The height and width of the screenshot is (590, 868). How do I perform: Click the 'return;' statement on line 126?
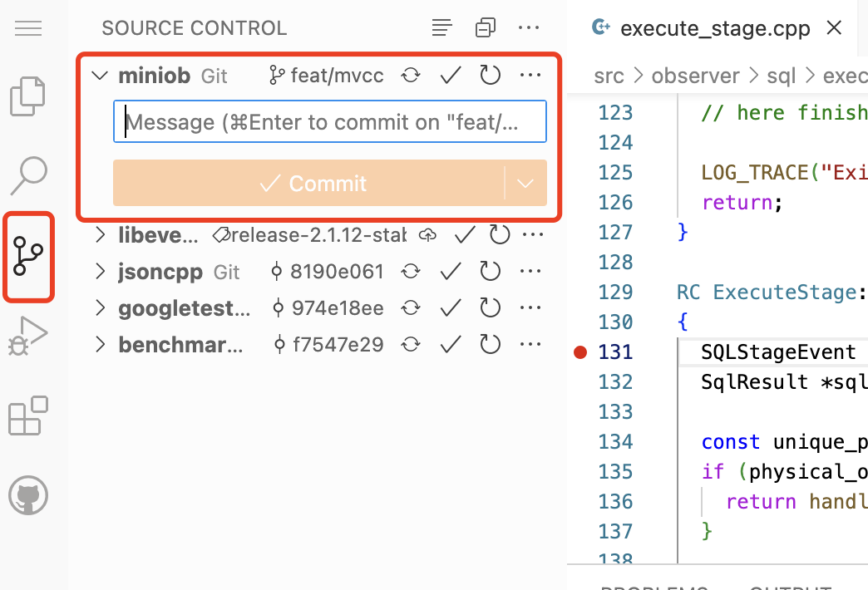pos(742,203)
